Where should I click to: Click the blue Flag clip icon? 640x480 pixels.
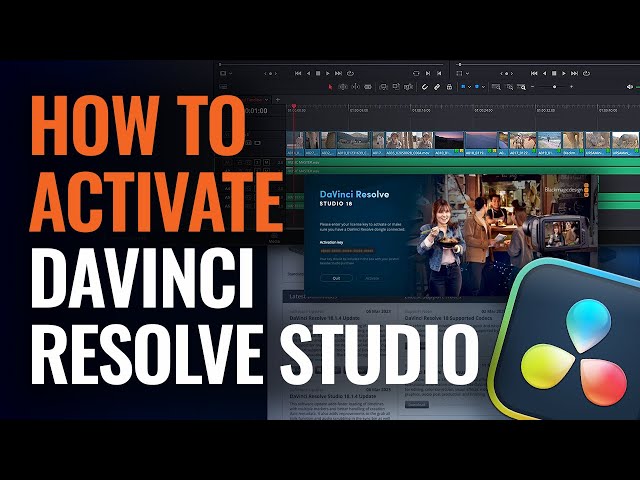pyautogui.click(x=463, y=87)
